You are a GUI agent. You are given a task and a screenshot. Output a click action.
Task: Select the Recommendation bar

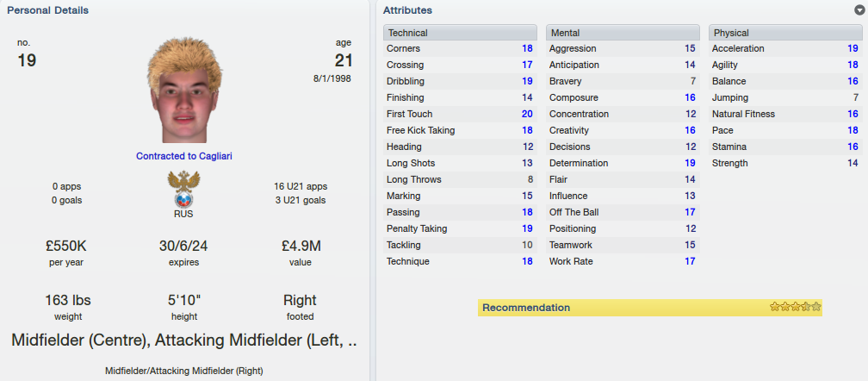(650, 308)
